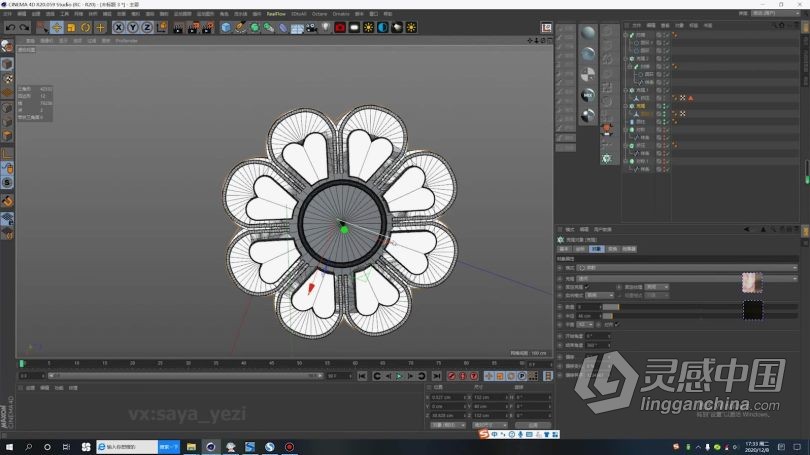Open the Instance Mode dropdown

tap(599, 295)
